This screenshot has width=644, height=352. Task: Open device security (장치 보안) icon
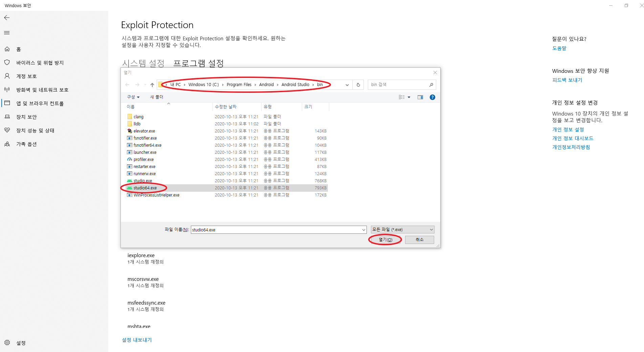pos(7,117)
